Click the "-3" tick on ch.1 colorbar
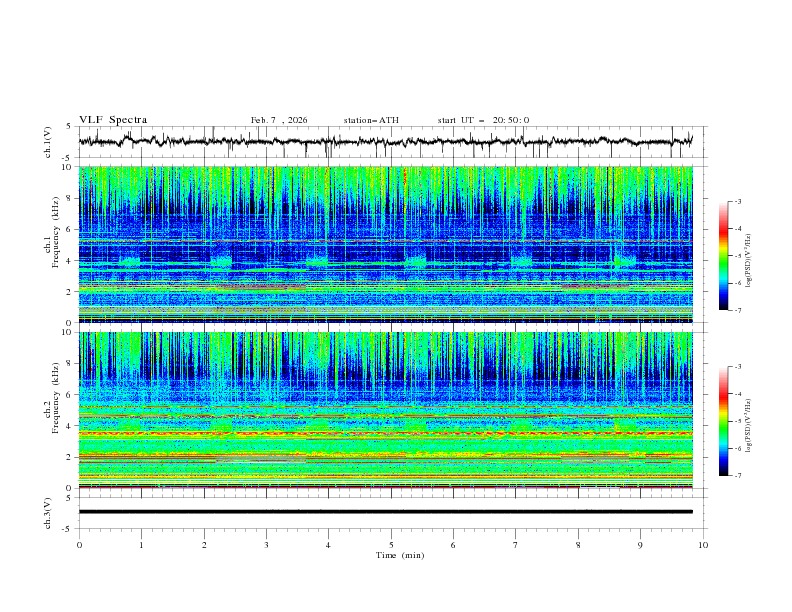 tap(738, 201)
